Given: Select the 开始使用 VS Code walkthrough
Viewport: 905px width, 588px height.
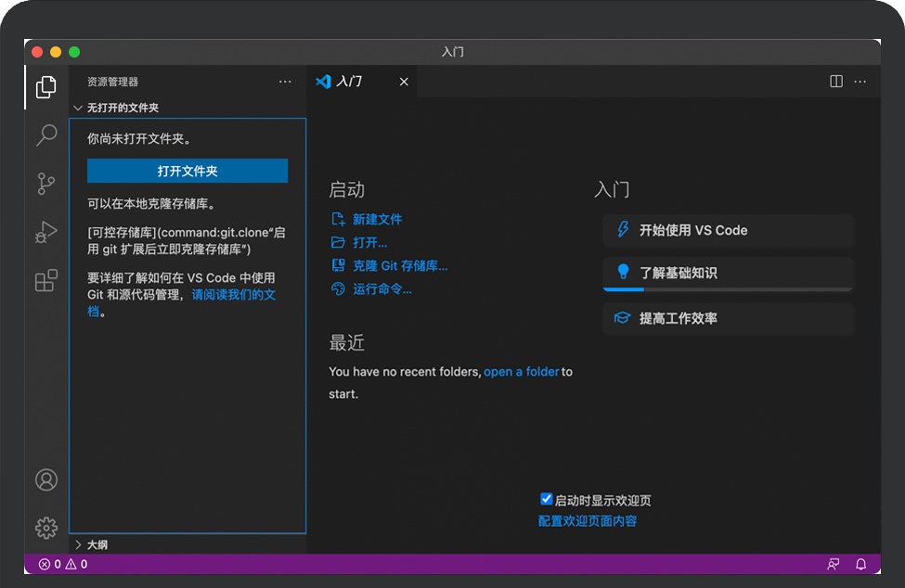Looking at the screenshot, I should [x=728, y=230].
